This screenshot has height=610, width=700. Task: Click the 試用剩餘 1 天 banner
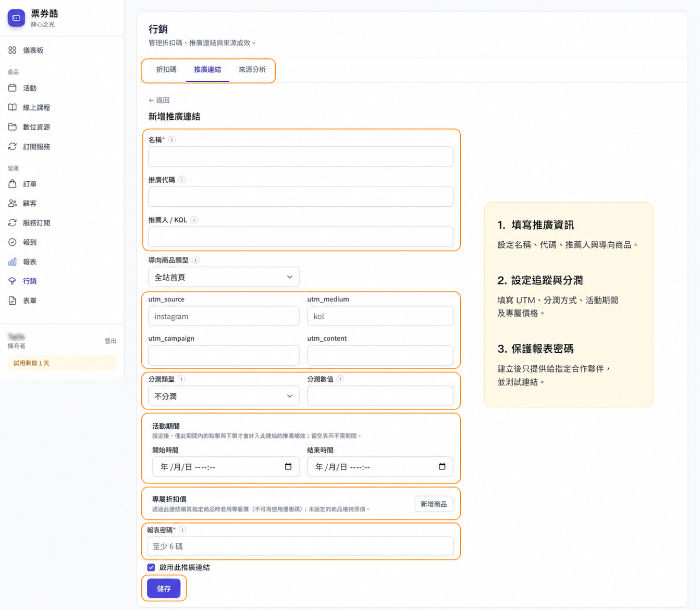62,363
